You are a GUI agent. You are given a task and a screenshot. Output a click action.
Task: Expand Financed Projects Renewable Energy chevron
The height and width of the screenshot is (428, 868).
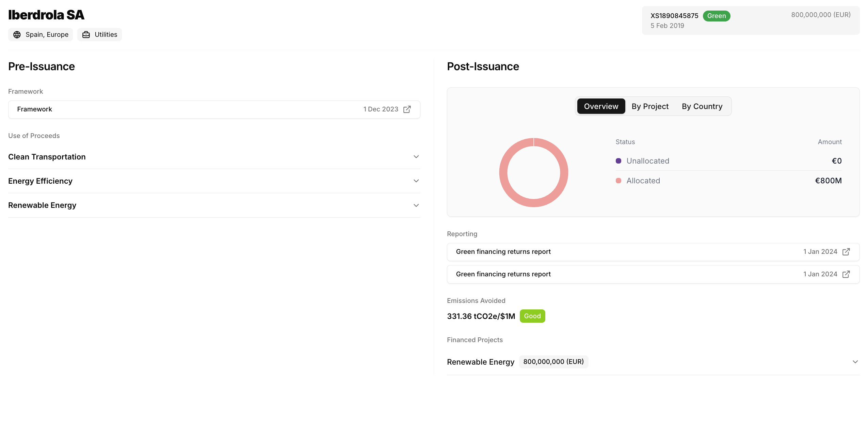pyautogui.click(x=855, y=362)
